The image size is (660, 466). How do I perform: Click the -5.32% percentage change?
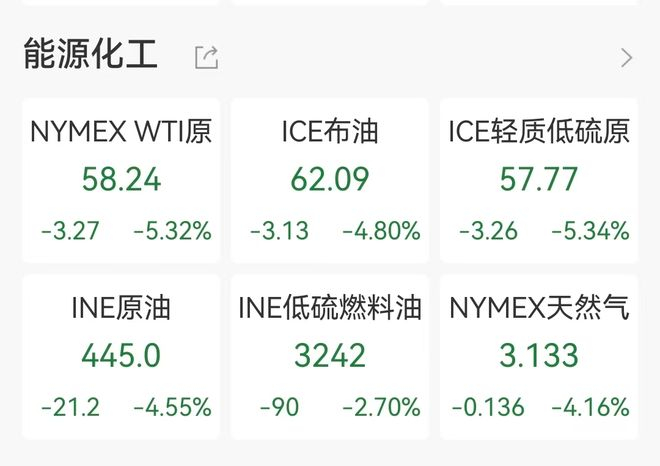[172, 231]
